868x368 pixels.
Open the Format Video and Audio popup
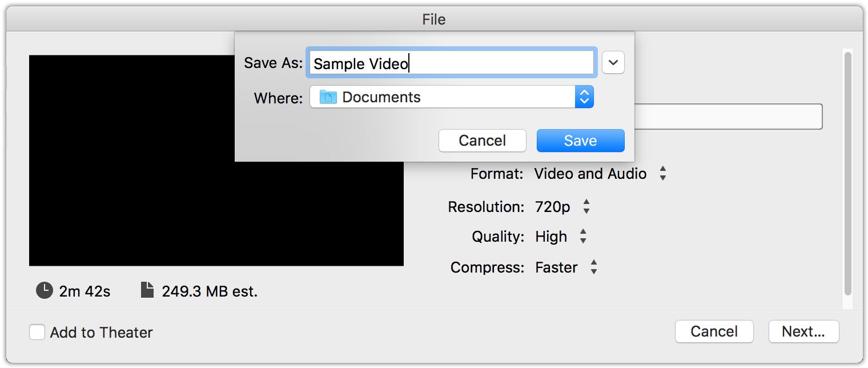click(x=600, y=174)
